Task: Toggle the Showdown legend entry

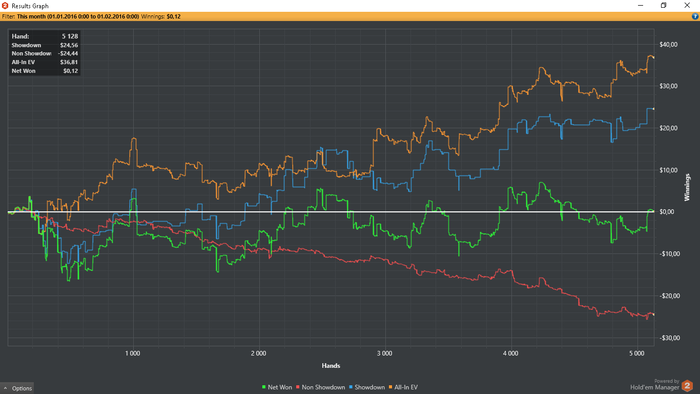Action: pos(367,387)
